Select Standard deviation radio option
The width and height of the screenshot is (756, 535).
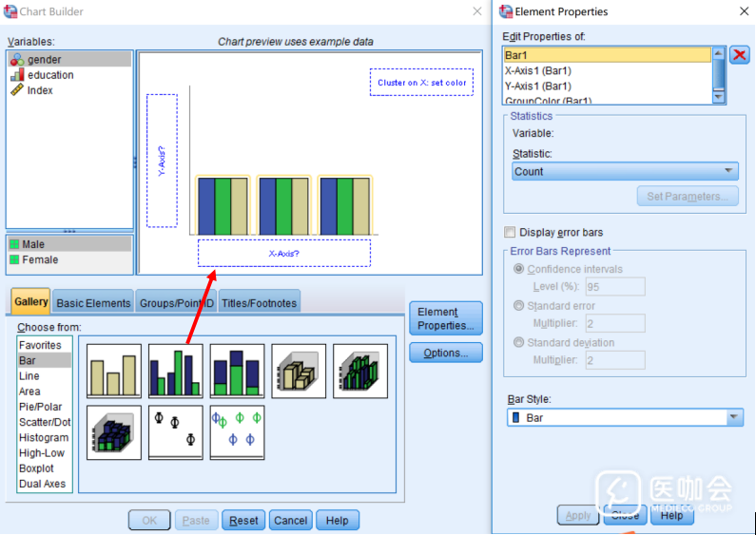[x=518, y=342]
